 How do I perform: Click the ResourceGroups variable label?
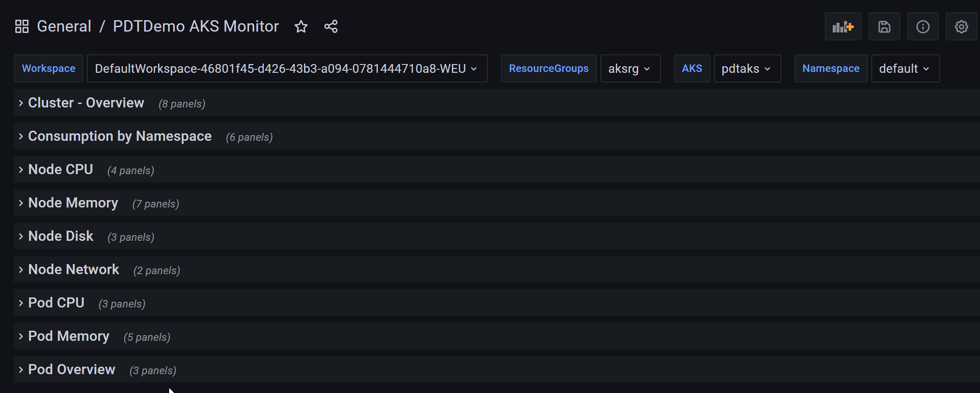(549, 68)
